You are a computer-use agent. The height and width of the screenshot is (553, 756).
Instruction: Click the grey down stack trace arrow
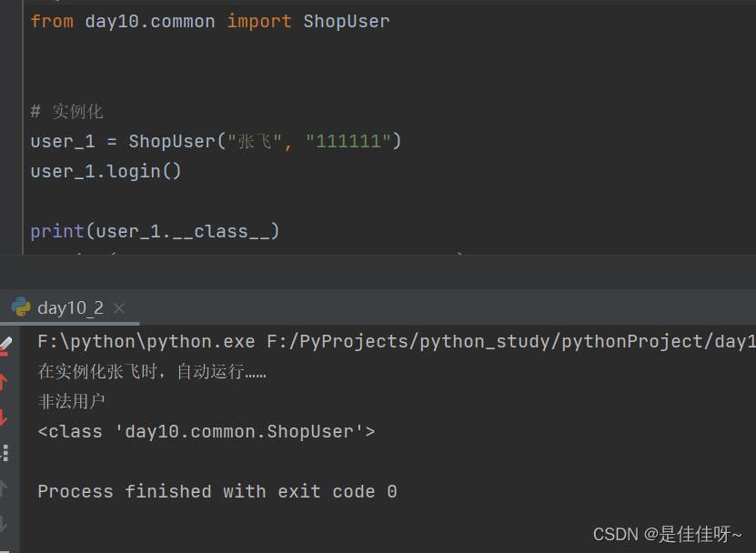pyautogui.click(x=4, y=524)
